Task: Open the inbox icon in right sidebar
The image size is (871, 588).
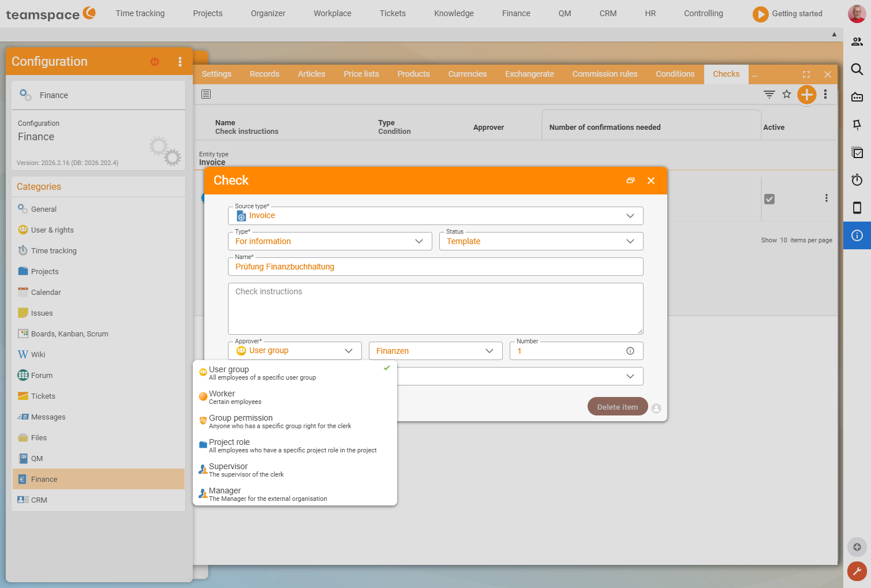Action: 857,97
